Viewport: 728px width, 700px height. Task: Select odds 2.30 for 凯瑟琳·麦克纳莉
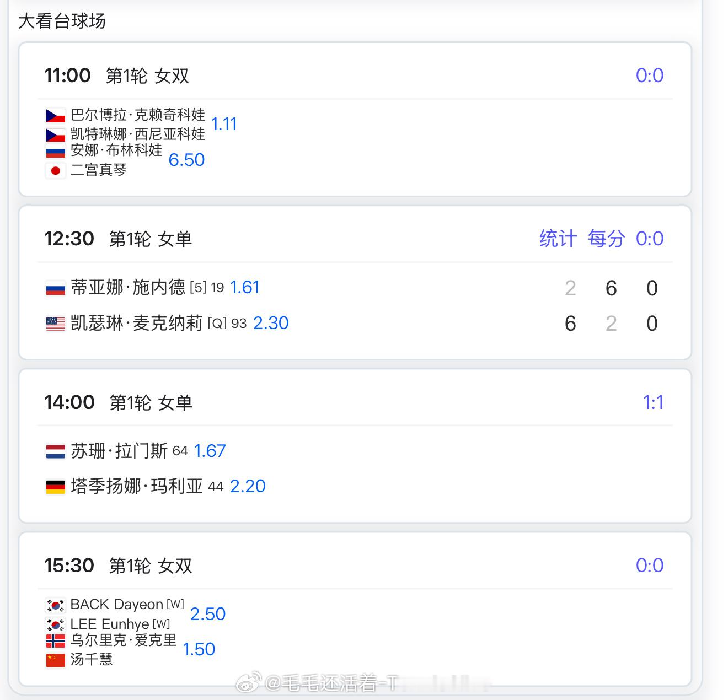[x=271, y=323]
